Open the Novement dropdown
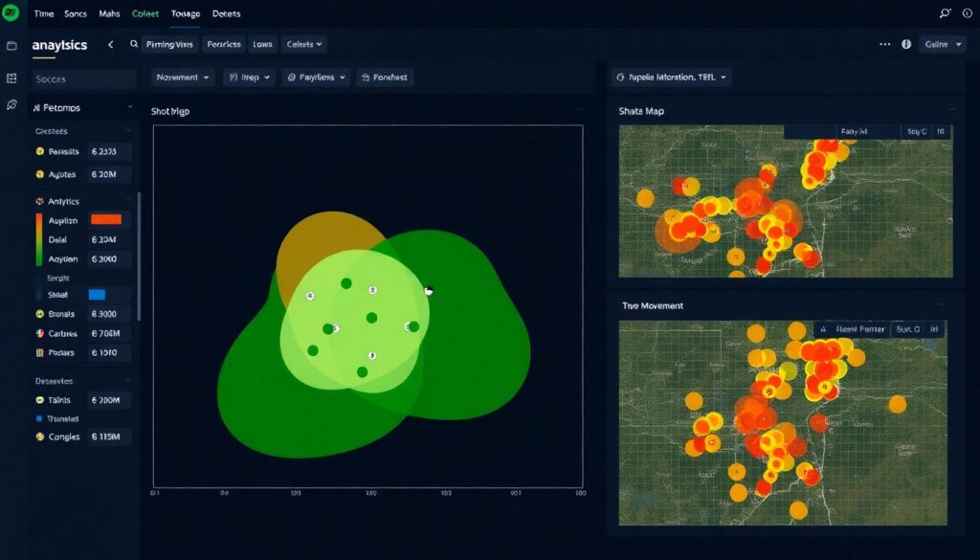The height and width of the screenshot is (560, 980). coord(182,78)
